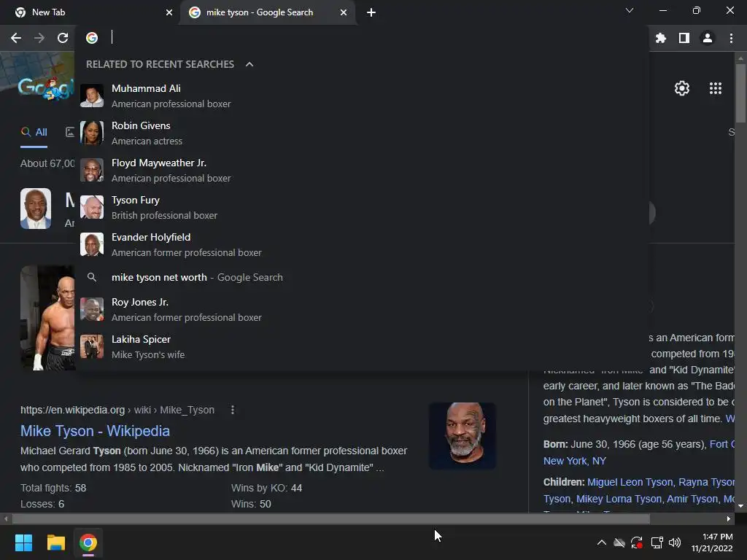Image resolution: width=747 pixels, height=560 pixels.
Task: Click the Chrome taskbar icon
Action: point(88,542)
